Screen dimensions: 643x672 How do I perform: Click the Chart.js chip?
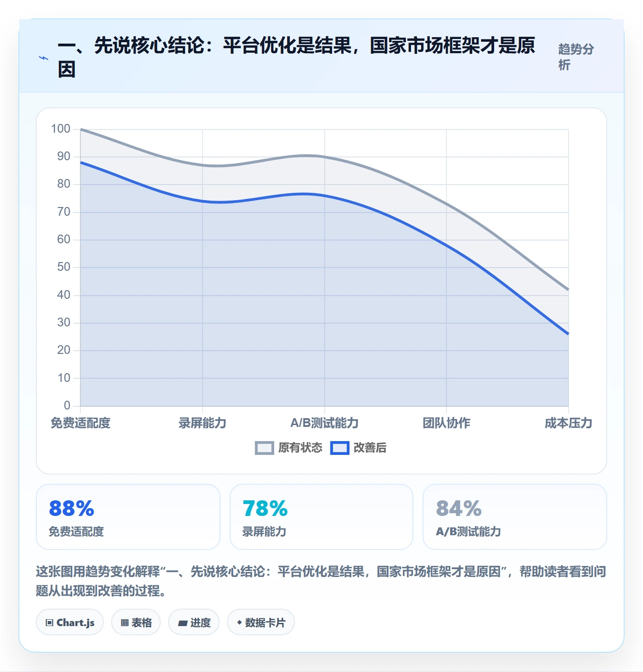click(x=70, y=622)
